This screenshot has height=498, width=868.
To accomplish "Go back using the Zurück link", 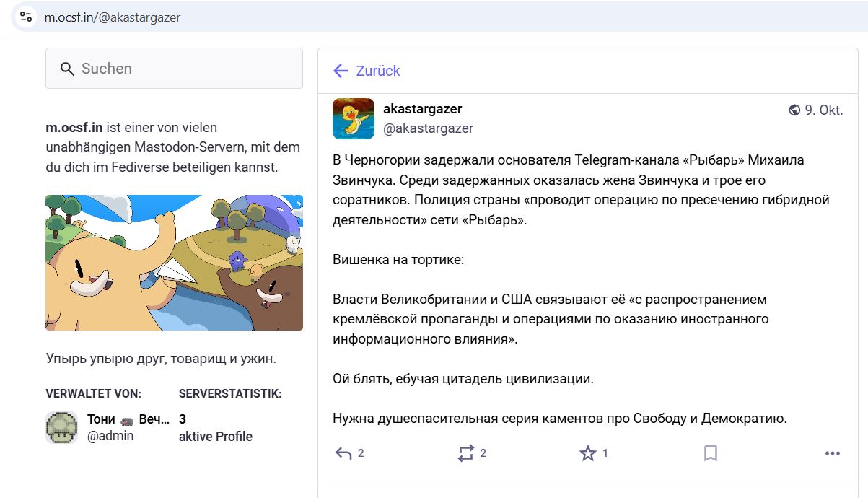I will coord(366,71).
